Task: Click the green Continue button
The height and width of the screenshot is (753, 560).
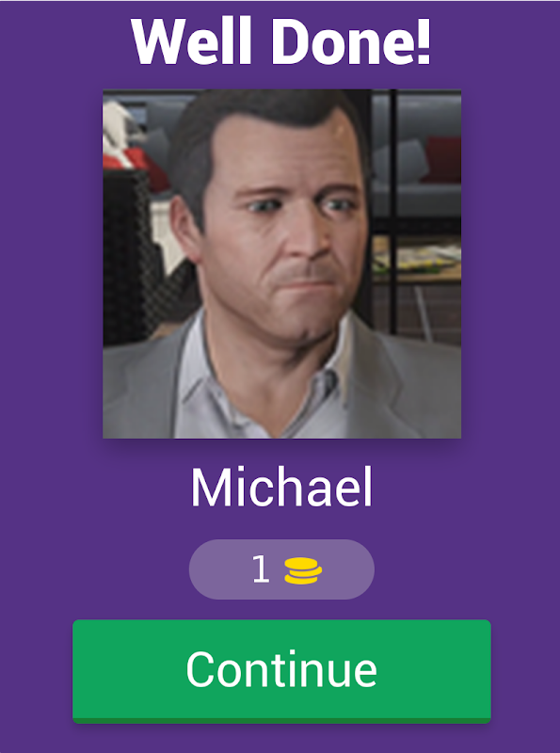Action: click(x=281, y=671)
